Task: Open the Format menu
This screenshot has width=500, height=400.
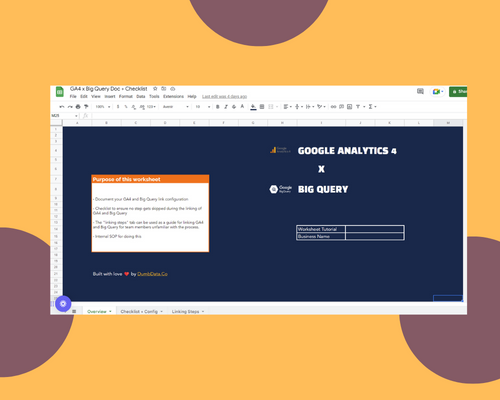Action: coord(126,96)
